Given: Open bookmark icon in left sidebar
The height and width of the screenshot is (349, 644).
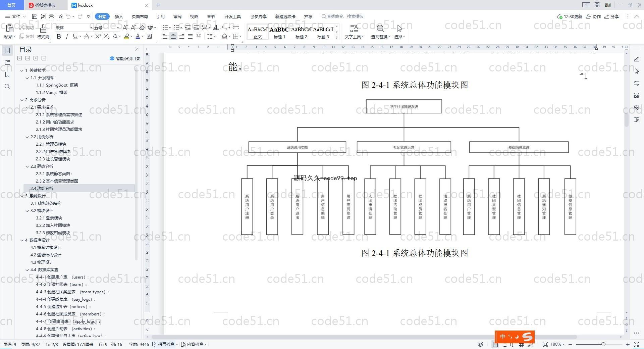Looking at the screenshot, I should tap(7, 74).
